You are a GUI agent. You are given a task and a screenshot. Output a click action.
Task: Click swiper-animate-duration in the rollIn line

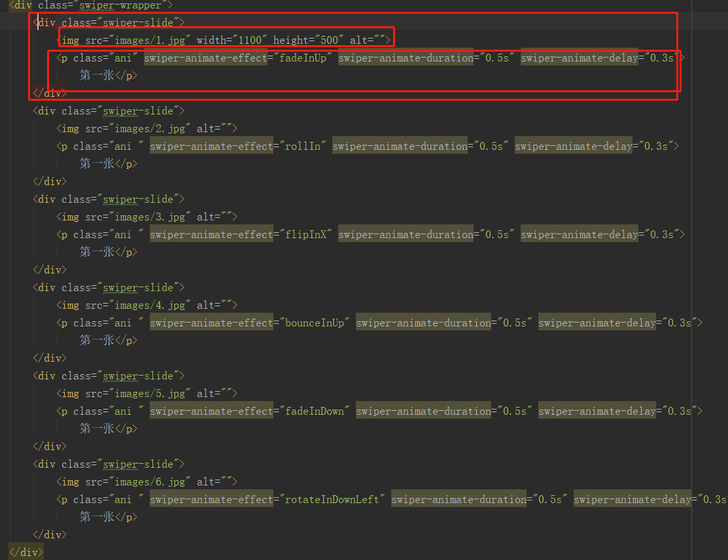(400, 147)
